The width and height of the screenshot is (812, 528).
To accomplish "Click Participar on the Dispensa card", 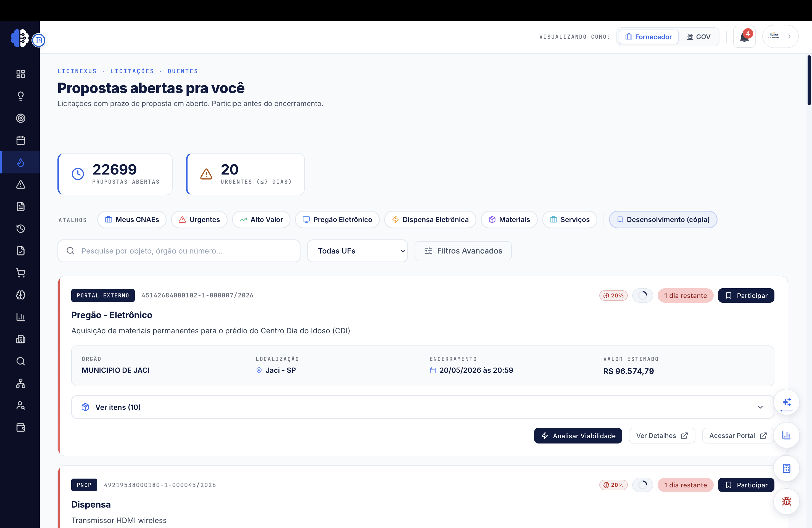I will click(746, 485).
